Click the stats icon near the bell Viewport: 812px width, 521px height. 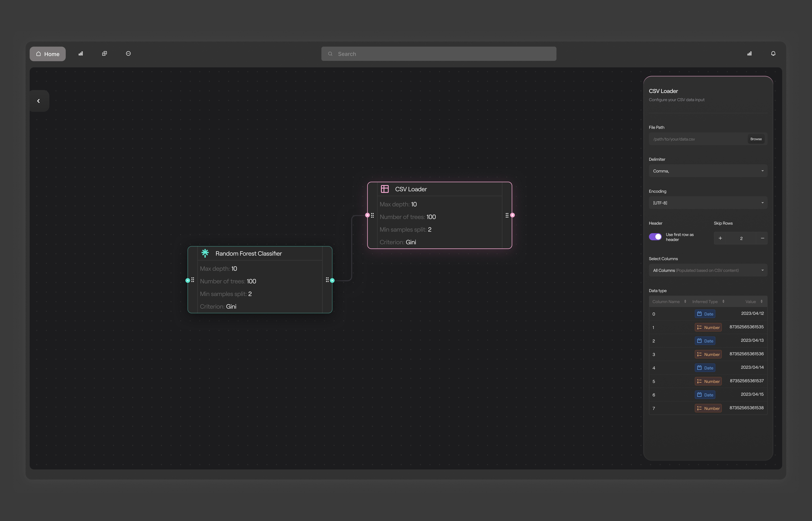pos(749,53)
